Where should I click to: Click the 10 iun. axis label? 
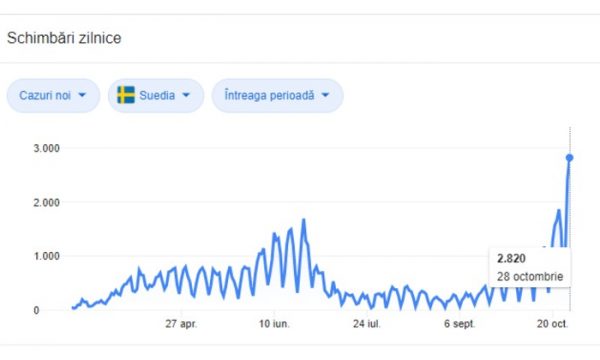(274, 324)
